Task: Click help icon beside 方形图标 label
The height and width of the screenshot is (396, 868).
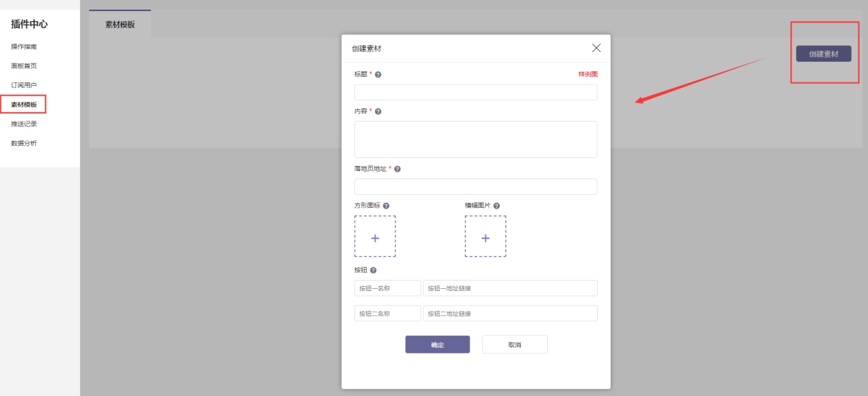Action: click(x=386, y=206)
